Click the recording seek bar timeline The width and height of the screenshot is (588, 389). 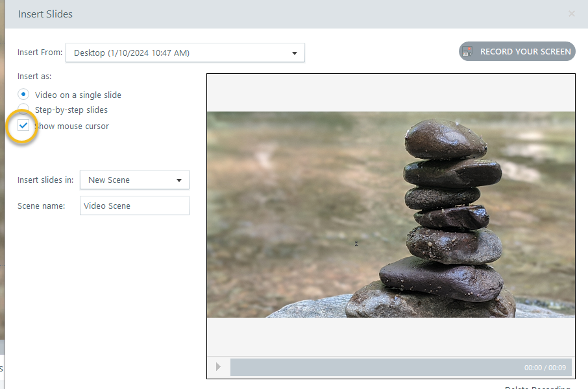pos(370,367)
